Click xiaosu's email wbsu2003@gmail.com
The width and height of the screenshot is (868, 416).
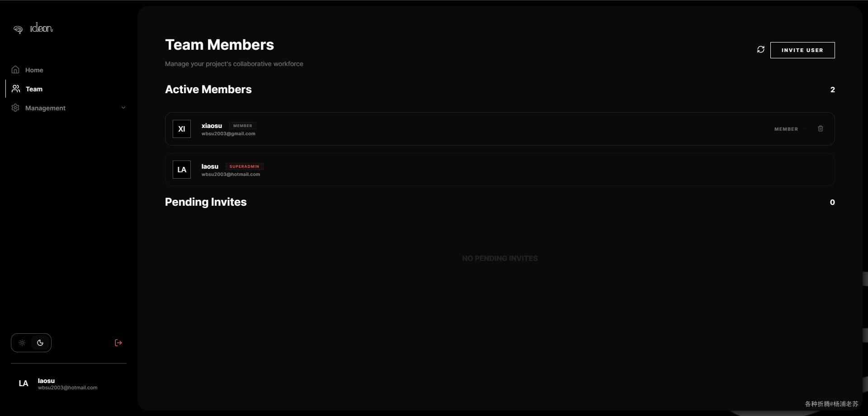pyautogui.click(x=228, y=134)
